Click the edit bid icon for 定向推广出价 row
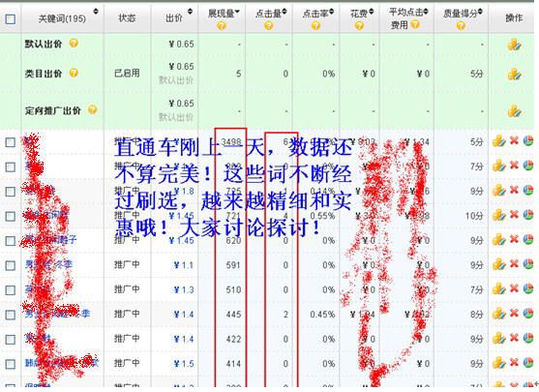539x392 pixels. click(x=514, y=111)
